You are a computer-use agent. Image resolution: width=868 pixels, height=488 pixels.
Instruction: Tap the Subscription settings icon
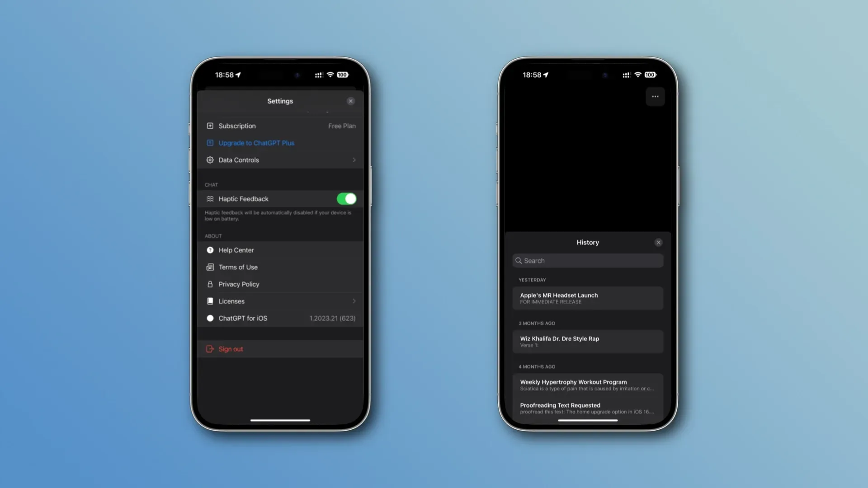[x=210, y=126]
